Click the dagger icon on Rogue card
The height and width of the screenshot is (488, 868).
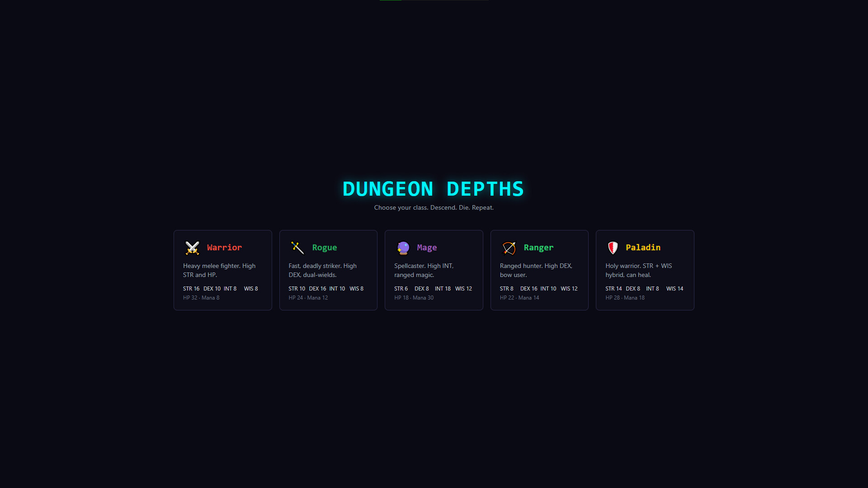pos(297,248)
